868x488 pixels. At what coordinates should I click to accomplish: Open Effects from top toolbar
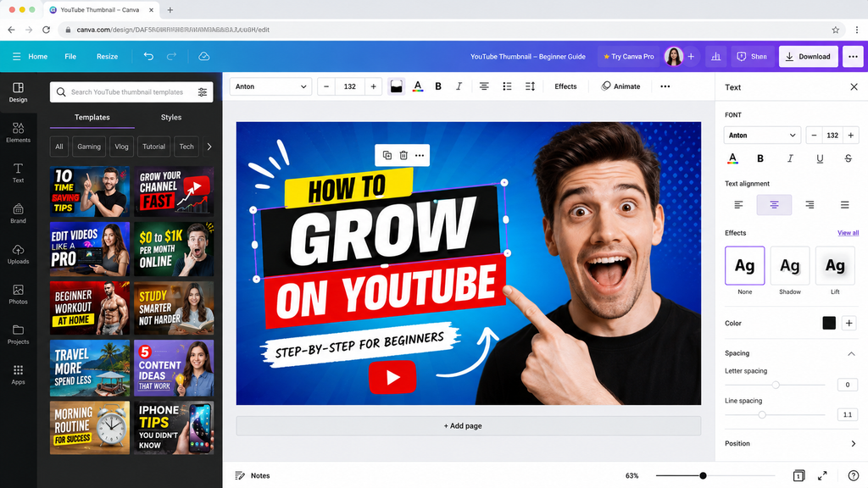point(565,86)
